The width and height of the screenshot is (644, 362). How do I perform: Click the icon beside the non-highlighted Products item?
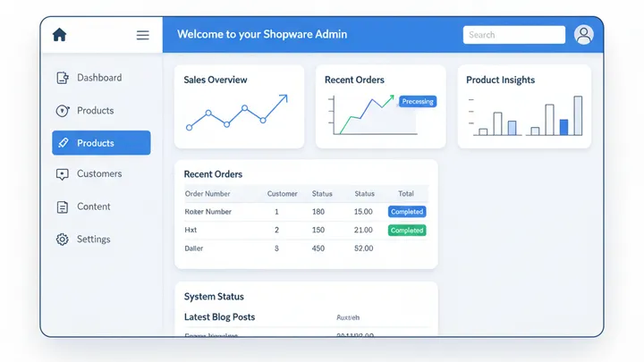[x=63, y=111]
